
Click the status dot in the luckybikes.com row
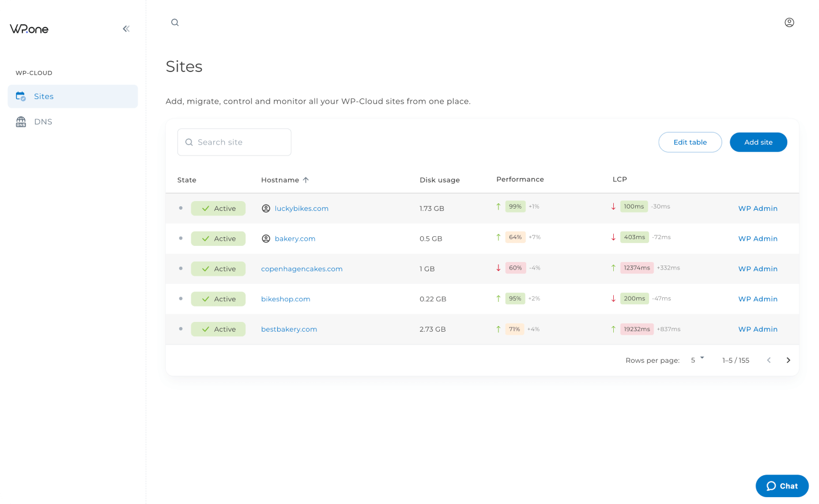181,208
